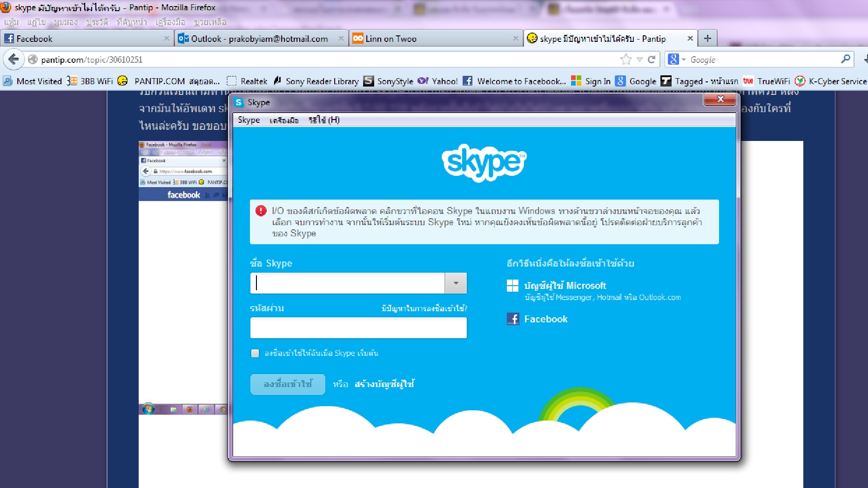Switch to the Outlook browser tab
This screenshot has height=488, width=868.
click(262, 39)
